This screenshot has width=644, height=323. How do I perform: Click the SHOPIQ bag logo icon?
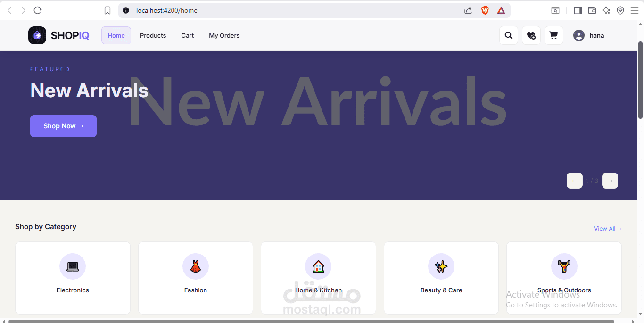point(37,35)
